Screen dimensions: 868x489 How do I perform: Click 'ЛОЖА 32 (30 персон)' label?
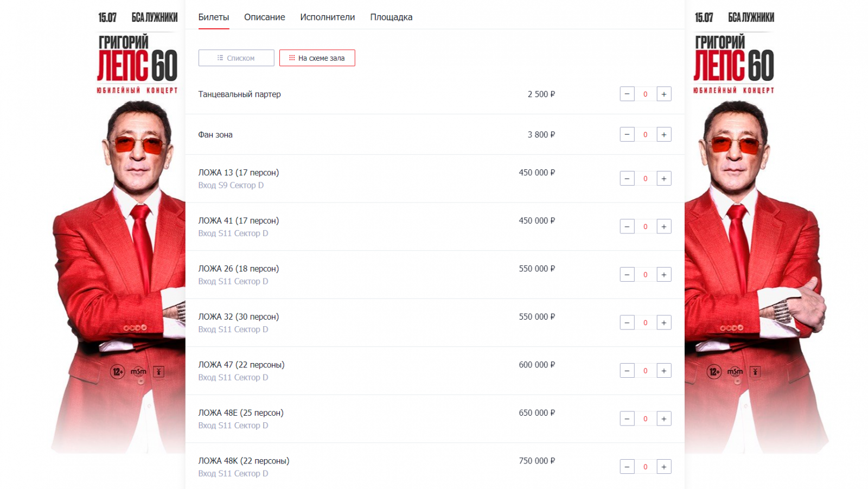(239, 316)
